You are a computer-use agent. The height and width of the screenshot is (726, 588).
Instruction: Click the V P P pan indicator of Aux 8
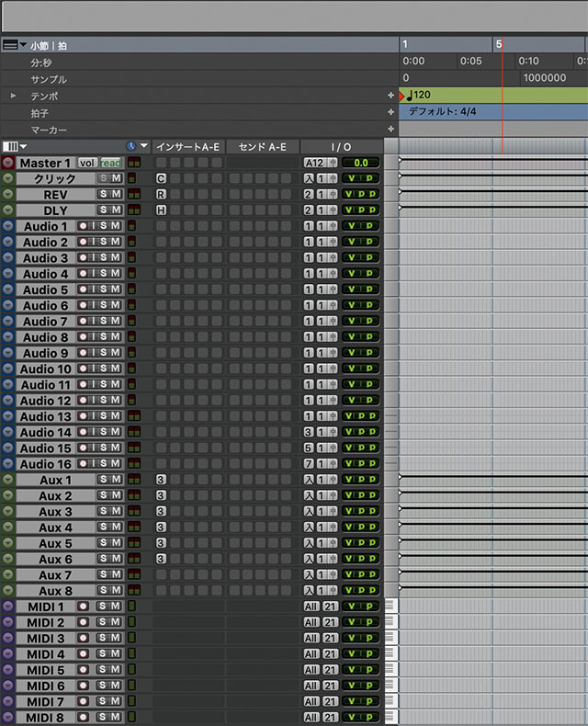361,590
